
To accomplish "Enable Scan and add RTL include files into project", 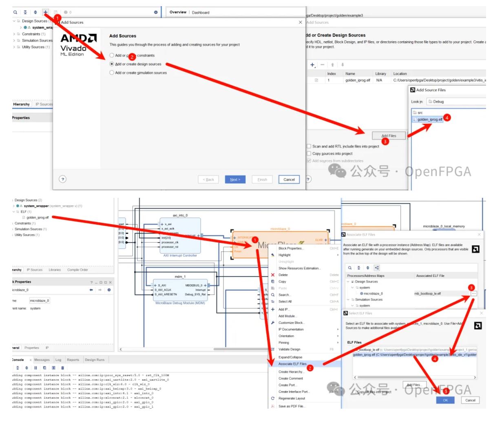I will [309, 146].
